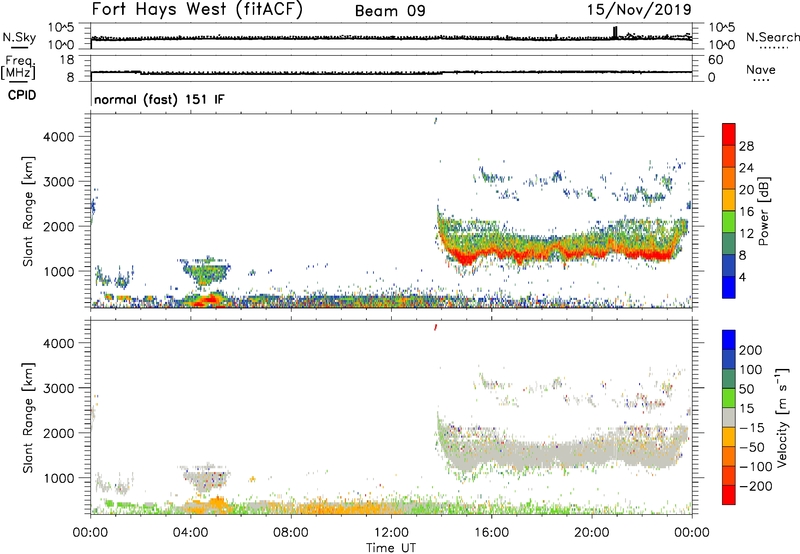
Task: Click the noise spike near 21:00 in N.Sky panel
Action: click(x=615, y=32)
